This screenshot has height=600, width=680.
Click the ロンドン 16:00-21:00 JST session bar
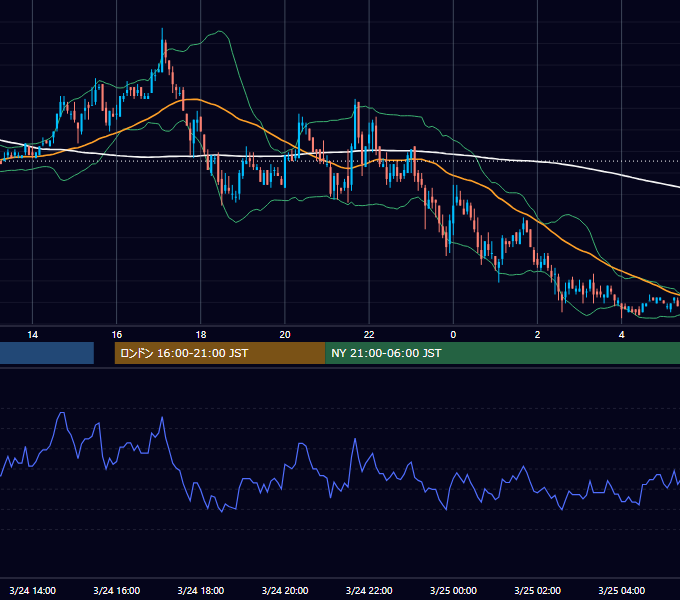click(219, 353)
